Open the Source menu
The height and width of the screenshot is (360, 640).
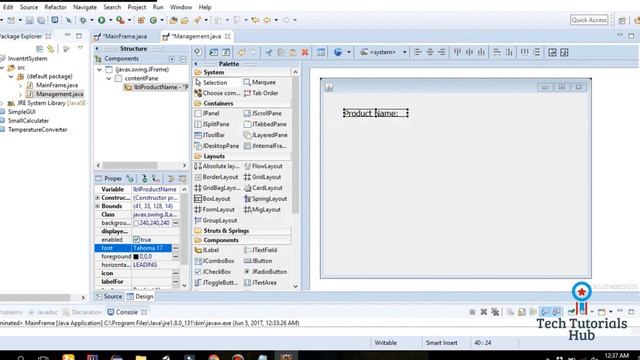coord(29,7)
